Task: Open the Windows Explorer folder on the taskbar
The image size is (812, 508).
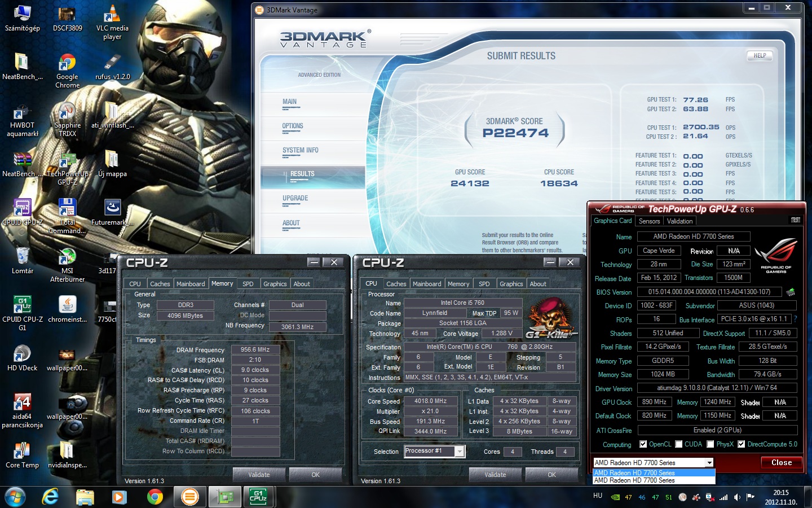Action: click(x=85, y=497)
